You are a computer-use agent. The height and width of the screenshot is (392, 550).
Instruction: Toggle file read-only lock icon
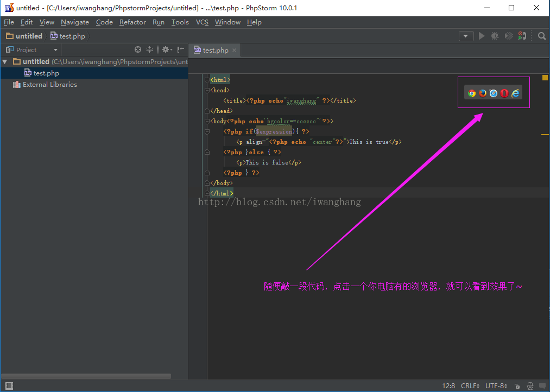tap(516, 385)
